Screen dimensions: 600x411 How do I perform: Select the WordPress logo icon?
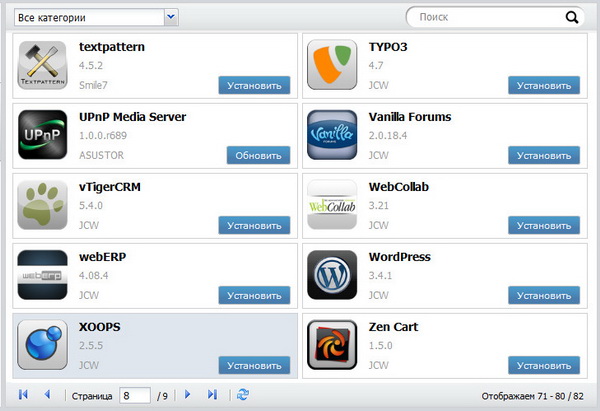[x=332, y=276]
